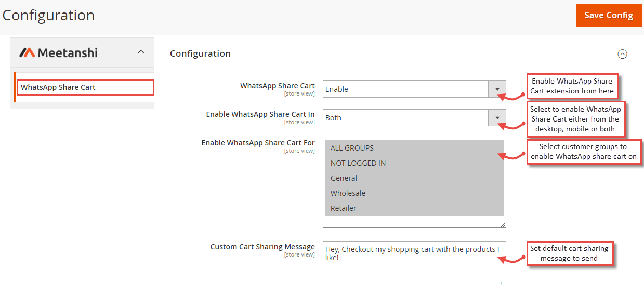Open the WhatsApp Share Cart tab
The image size is (644, 296).
tap(86, 87)
